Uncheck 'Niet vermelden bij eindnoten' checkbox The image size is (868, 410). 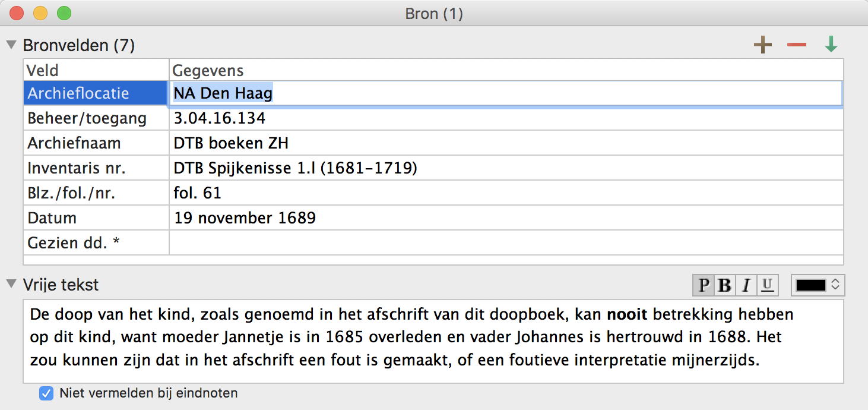46,393
